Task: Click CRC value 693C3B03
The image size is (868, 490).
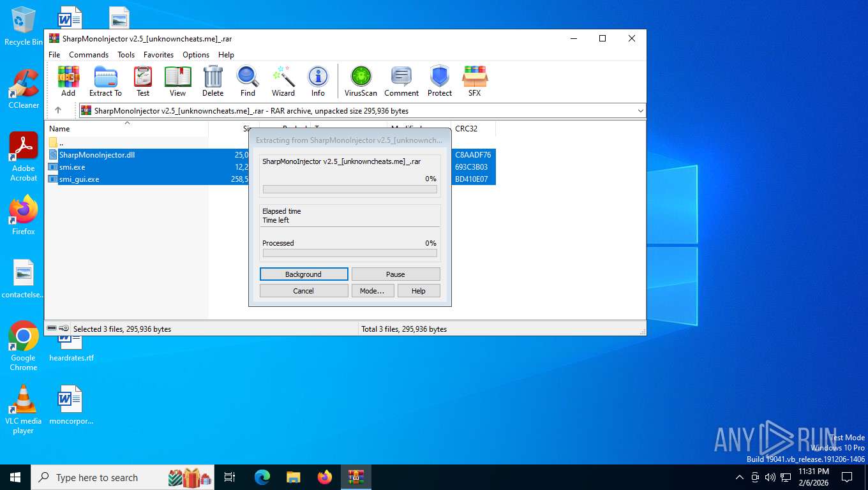Action: point(472,167)
